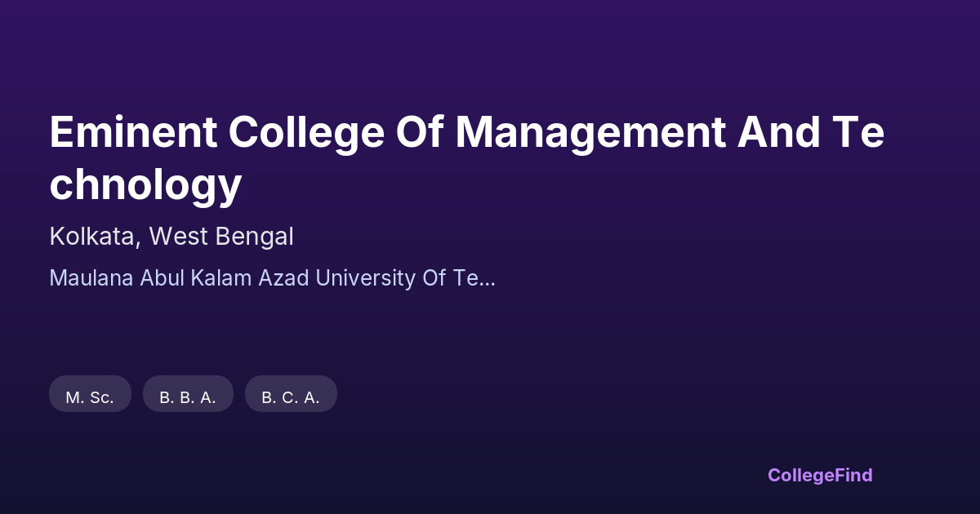Click the "chnology" text on heading's second line

(145, 184)
